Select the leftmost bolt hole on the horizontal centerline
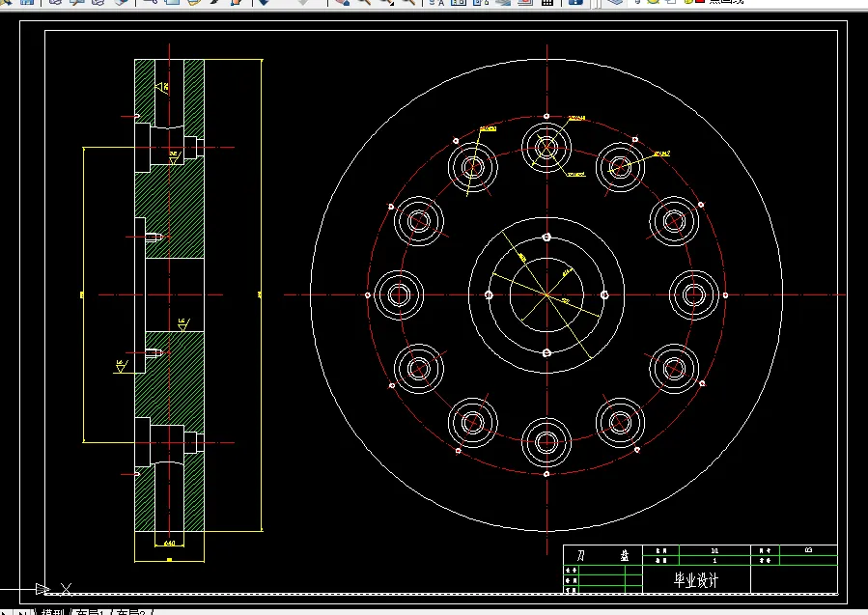 pyautogui.click(x=399, y=295)
